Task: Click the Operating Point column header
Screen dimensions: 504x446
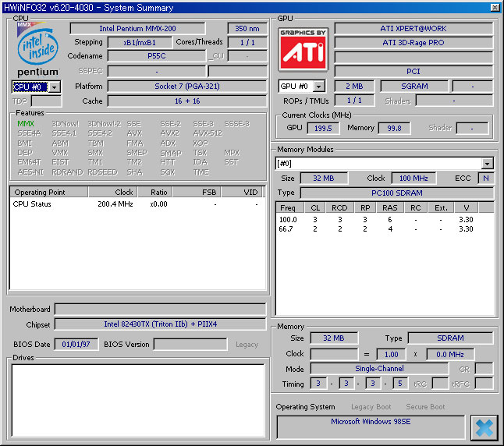Action: click(x=49, y=192)
